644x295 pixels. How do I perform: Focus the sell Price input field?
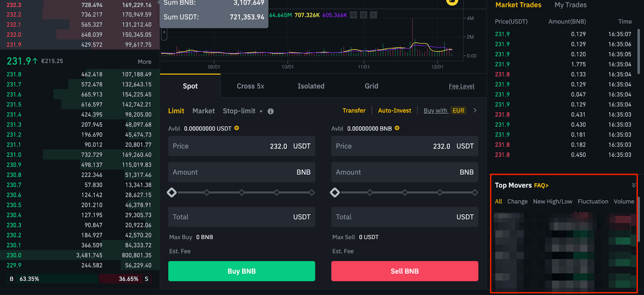[405, 146]
